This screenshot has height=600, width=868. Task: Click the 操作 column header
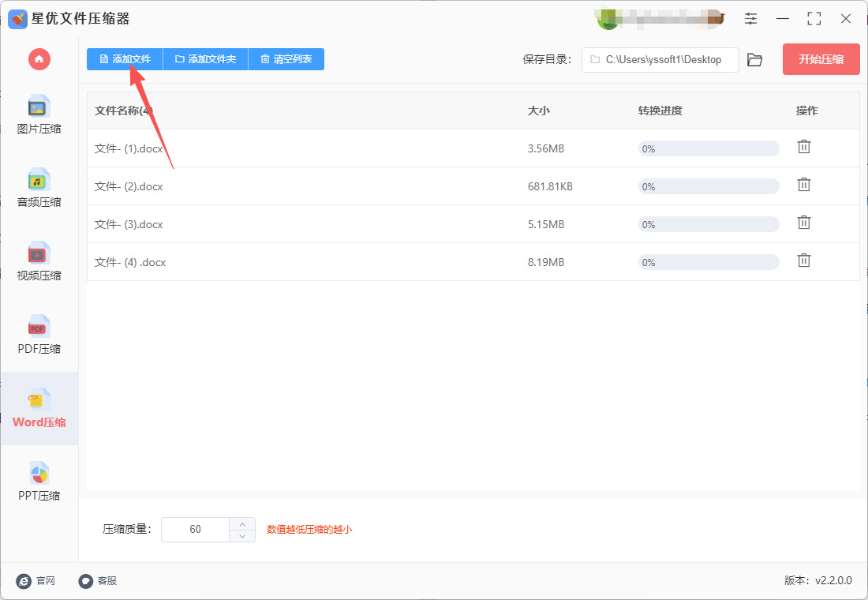(x=807, y=111)
